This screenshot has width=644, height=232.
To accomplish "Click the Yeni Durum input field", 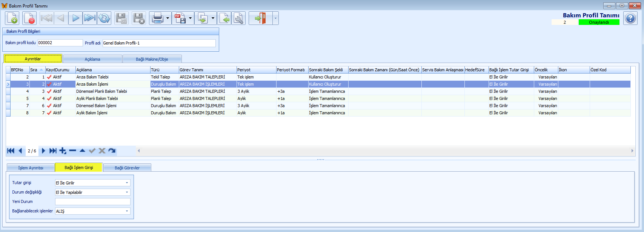I will 93,202.
